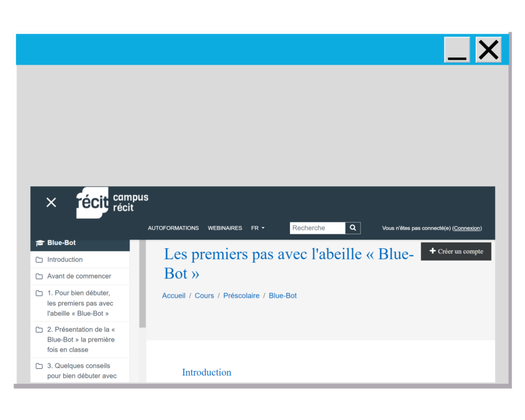Click the sidebar vertical scrollbar
Image resolution: width=525 pixels, height=420 pixels.
143,284
